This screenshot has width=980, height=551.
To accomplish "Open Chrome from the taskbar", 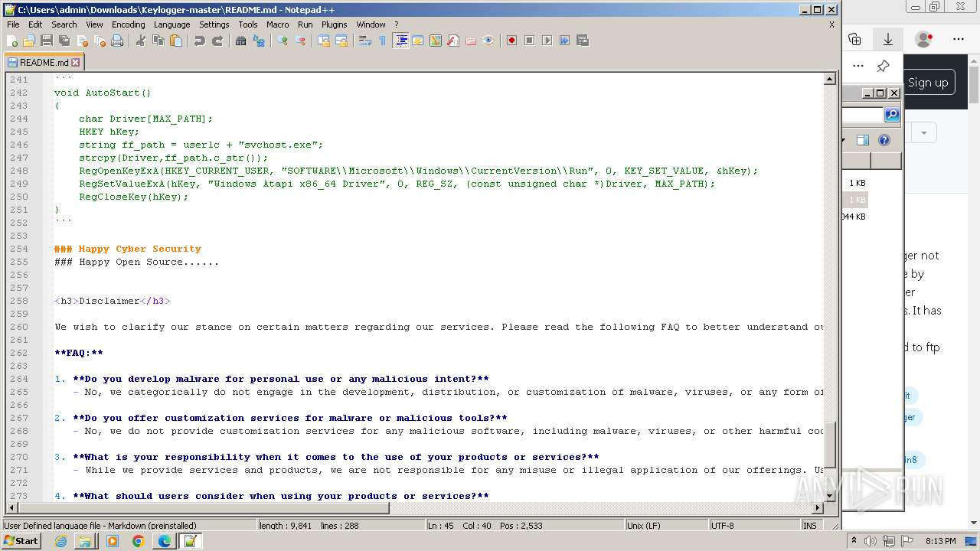I will click(x=138, y=541).
